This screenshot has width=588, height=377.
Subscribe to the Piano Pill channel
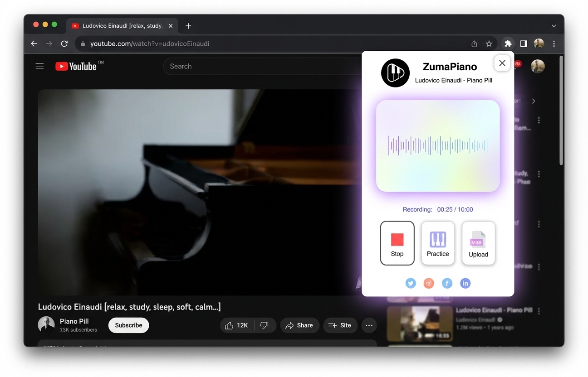coord(128,325)
